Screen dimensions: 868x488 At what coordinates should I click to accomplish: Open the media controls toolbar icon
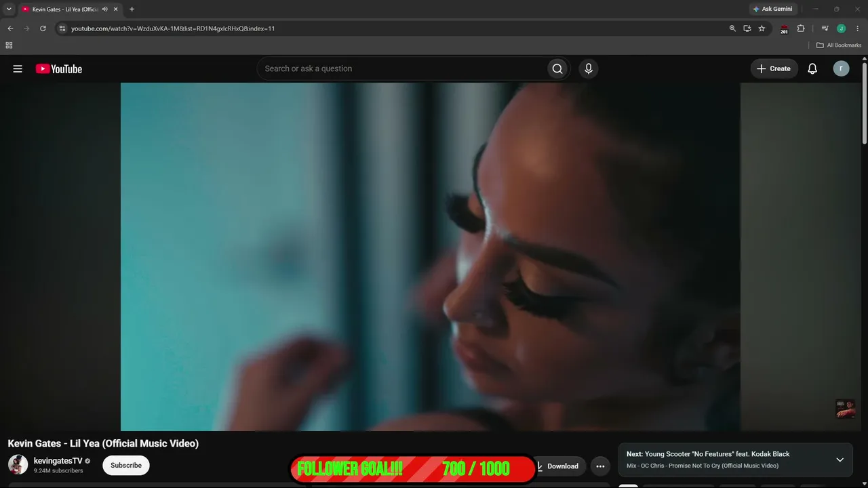[x=825, y=28]
